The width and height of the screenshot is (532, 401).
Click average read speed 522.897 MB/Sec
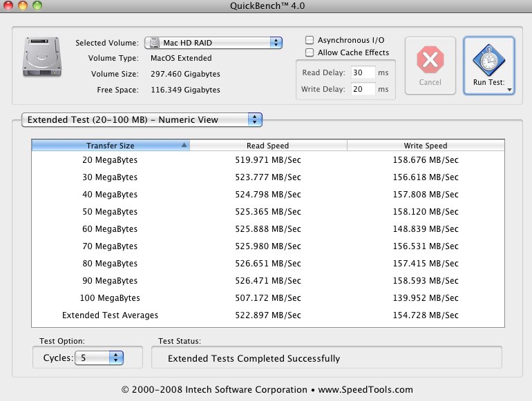(x=268, y=315)
